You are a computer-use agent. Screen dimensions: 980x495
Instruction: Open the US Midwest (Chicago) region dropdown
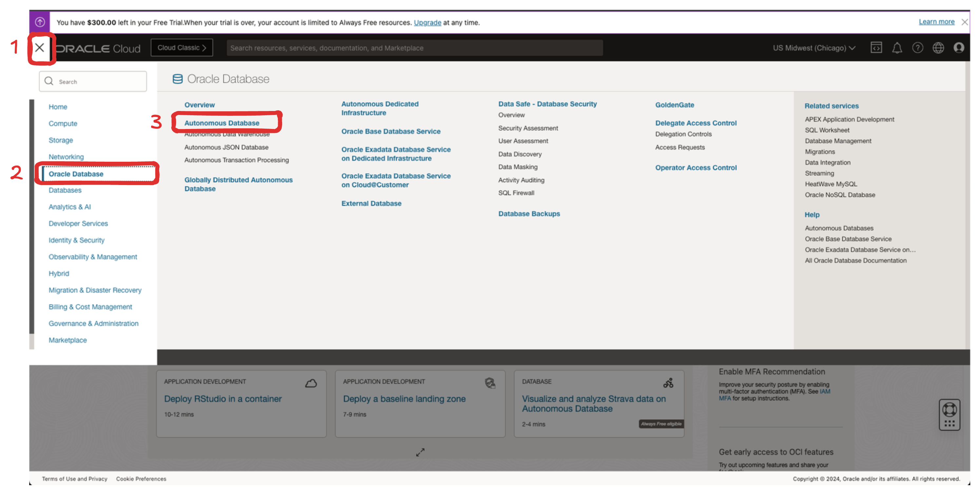coord(814,48)
